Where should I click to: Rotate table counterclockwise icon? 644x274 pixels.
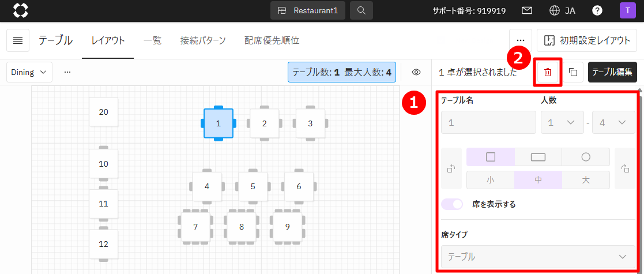[452, 168]
